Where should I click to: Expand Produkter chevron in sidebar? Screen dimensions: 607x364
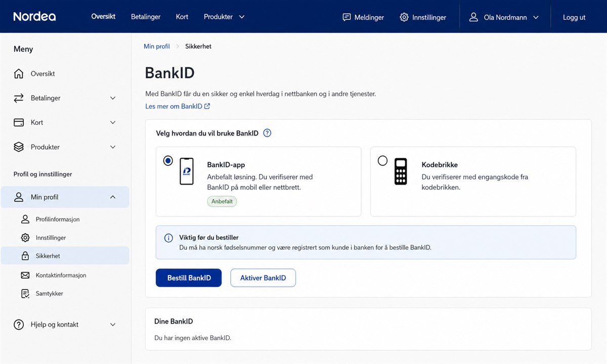tap(113, 147)
